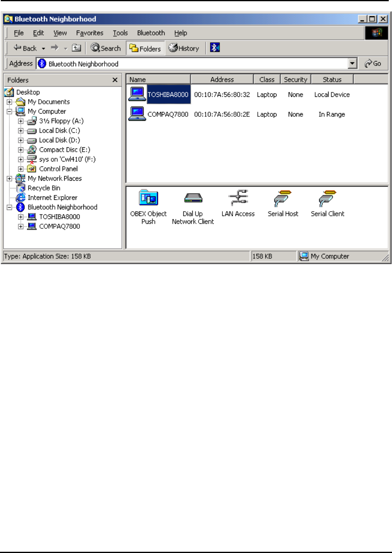Viewport: 392px width, 553px height.
Task: Click the Up folder toolbar icon
Action: 76,48
